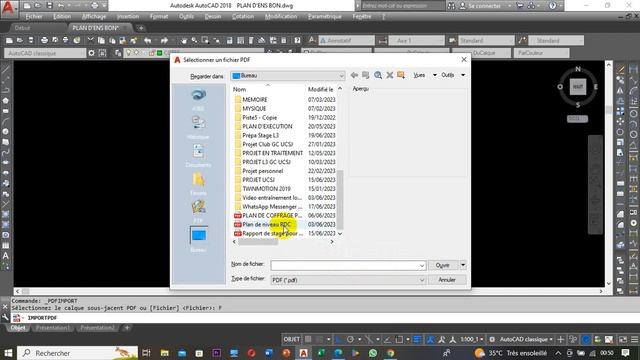Select the Spline tool in Draw toolbar

tap(6, 152)
